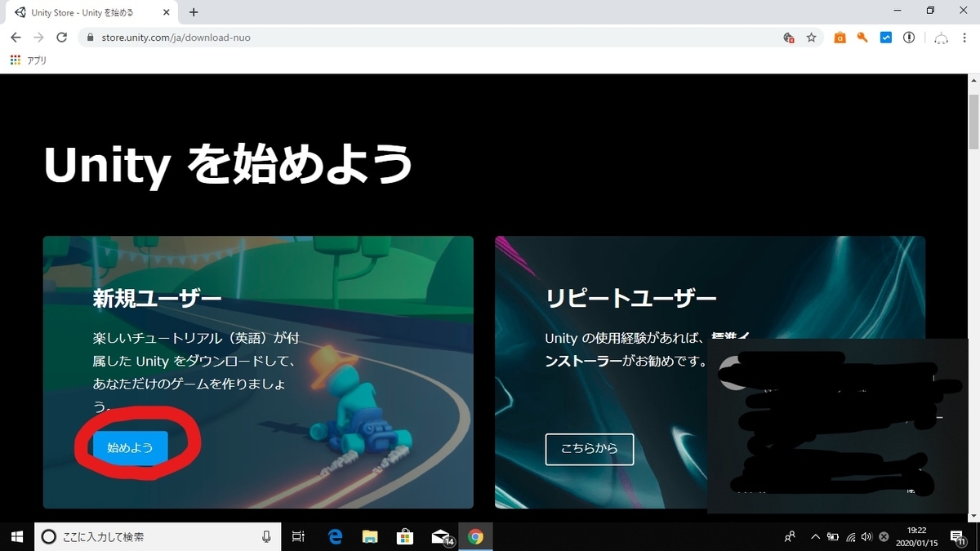Open File Explorer from the taskbar
980x551 pixels.
click(x=370, y=536)
